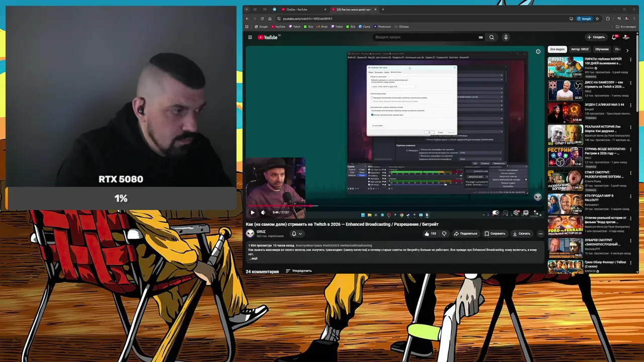Open the YouTube account avatar menu
Image resolution: width=644 pixels, height=362 pixels.
coord(626,37)
